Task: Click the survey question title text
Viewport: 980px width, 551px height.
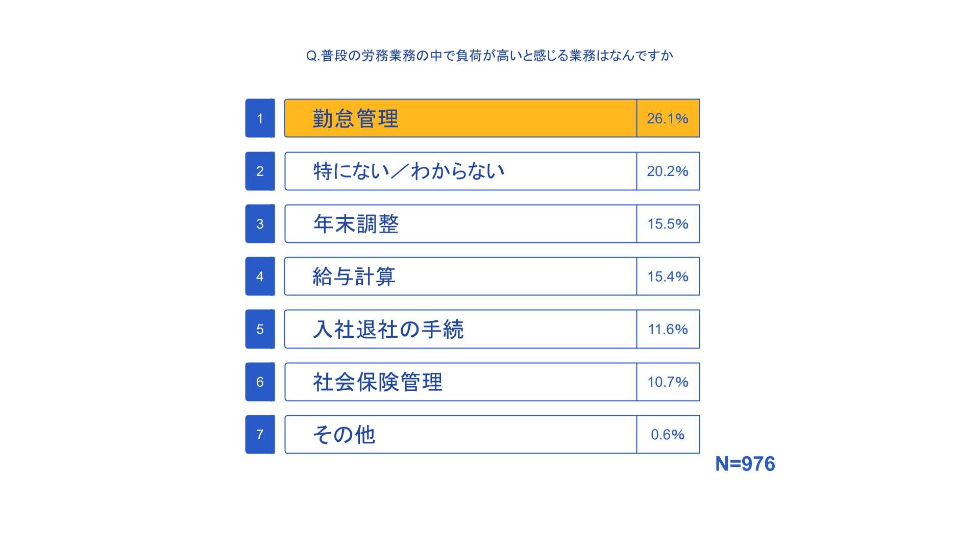Action: pos(489,56)
